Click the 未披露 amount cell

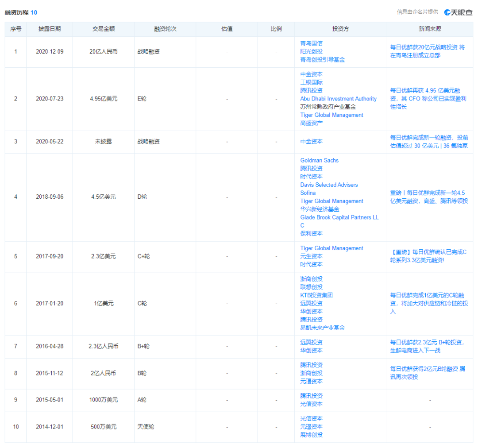click(x=104, y=142)
